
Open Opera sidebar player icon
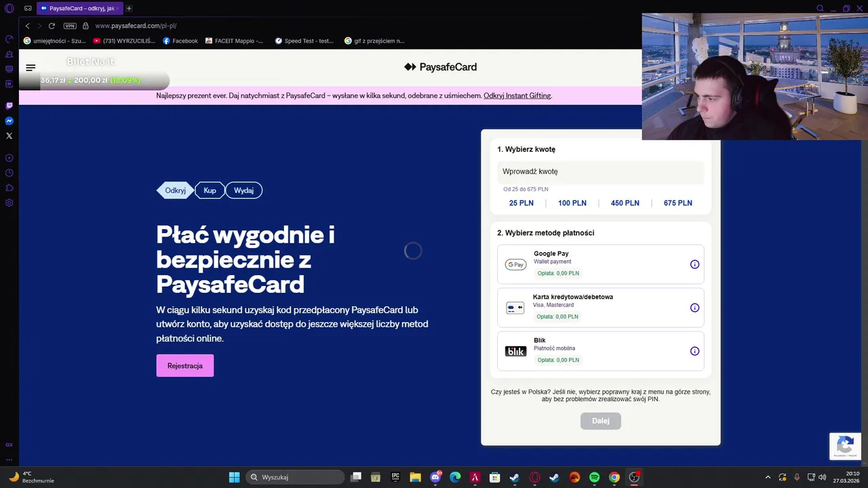tap(9, 158)
